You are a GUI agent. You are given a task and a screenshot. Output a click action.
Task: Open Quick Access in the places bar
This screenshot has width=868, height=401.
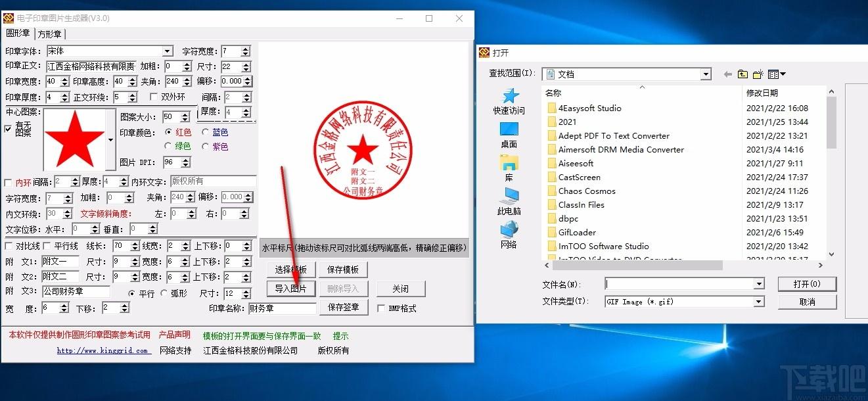(509, 101)
